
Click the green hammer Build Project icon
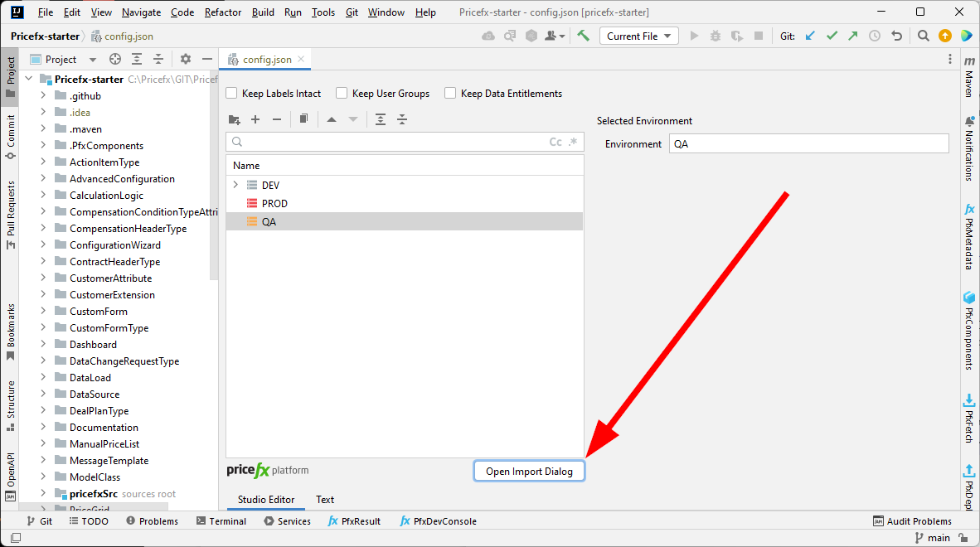point(584,36)
